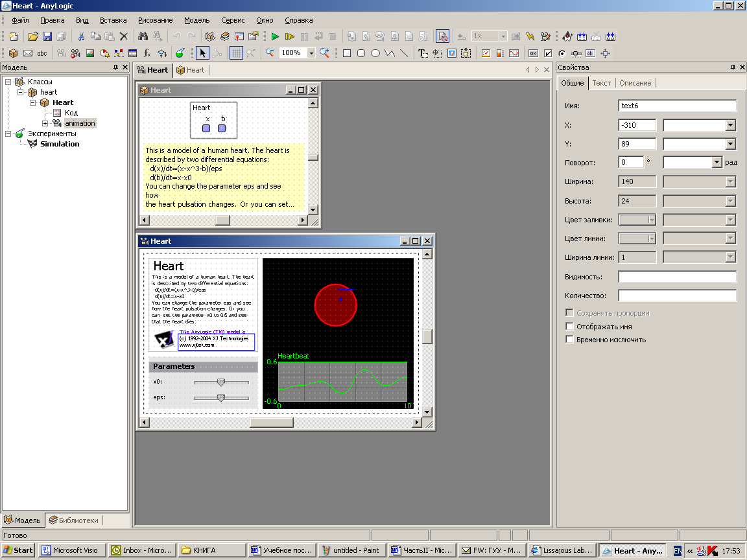Open the Файл menu
The image size is (747, 560).
pos(21,20)
